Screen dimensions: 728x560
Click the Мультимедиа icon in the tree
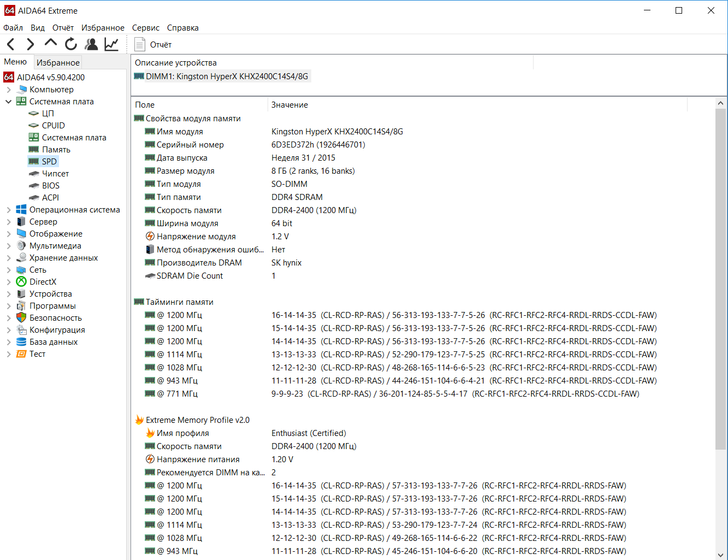pyautogui.click(x=21, y=246)
